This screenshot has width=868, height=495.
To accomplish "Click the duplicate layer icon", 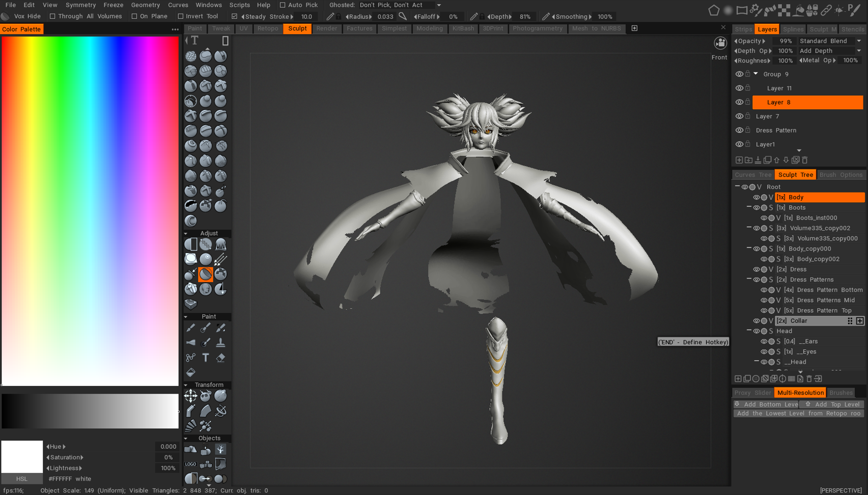I will click(x=767, y=160).
